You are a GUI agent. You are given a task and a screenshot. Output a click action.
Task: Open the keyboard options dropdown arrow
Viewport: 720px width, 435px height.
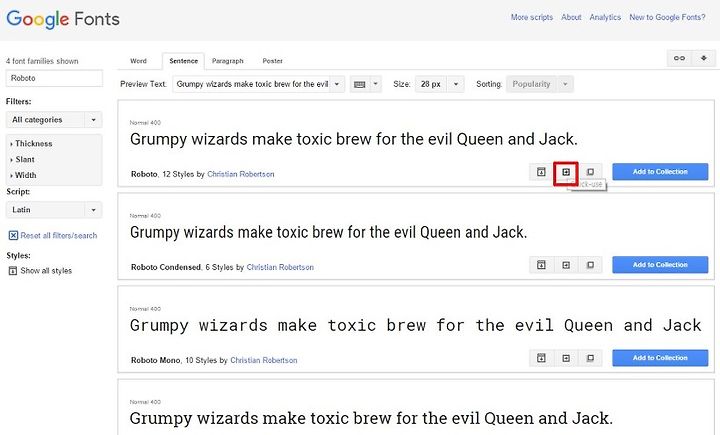[x=376, y=84]
